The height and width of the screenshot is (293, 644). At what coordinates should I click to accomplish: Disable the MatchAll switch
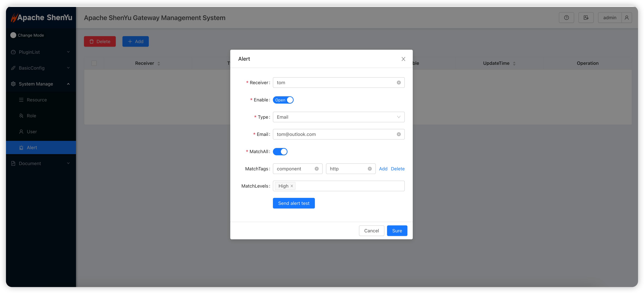pos(280,152)
